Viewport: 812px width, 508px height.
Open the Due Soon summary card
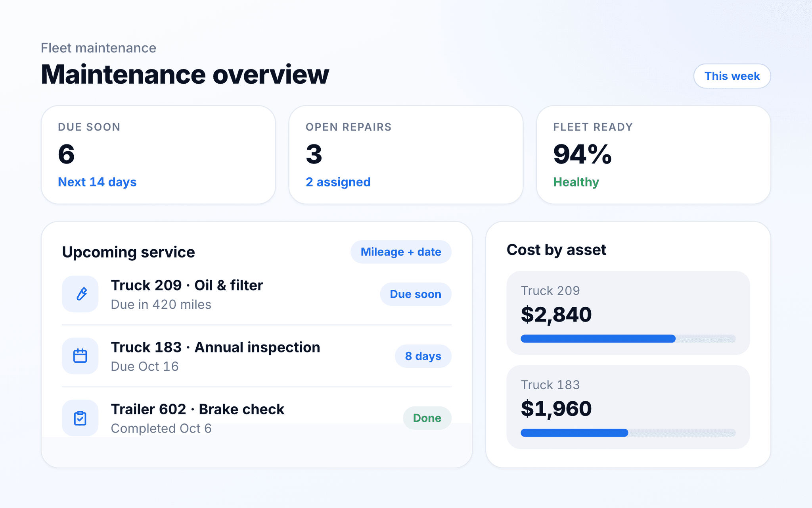158,155
